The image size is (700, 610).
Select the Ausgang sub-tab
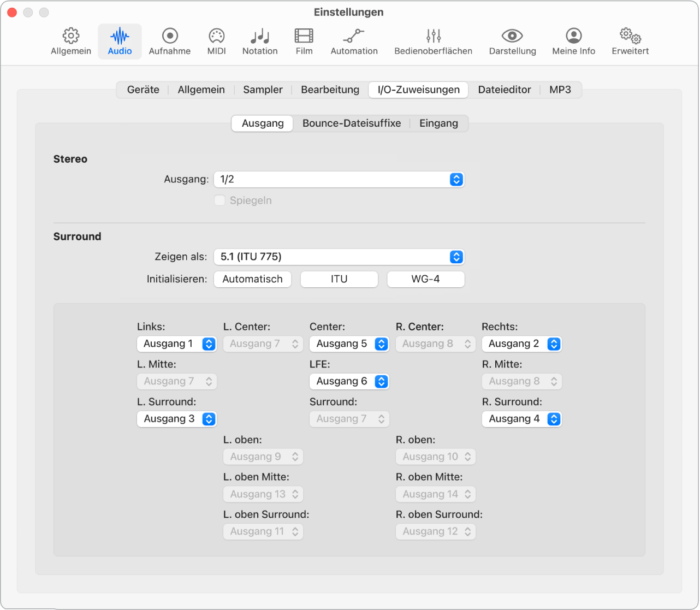point(263,123)
